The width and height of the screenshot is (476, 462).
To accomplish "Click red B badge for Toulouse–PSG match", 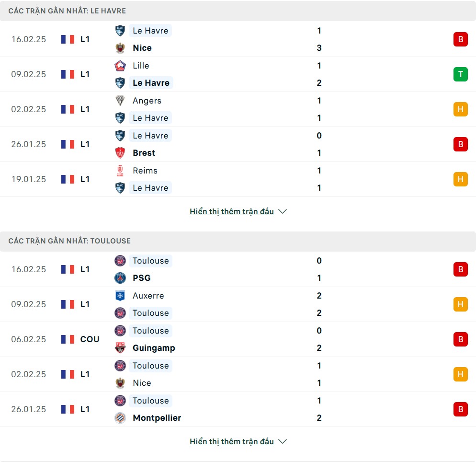I will tap(460, 269).
